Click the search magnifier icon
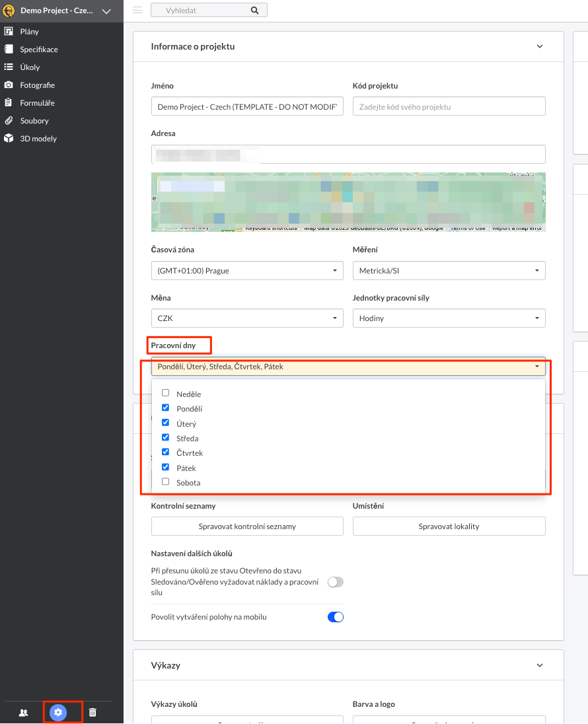The height and width of the screenshot is (724, 588). (255, 10)
